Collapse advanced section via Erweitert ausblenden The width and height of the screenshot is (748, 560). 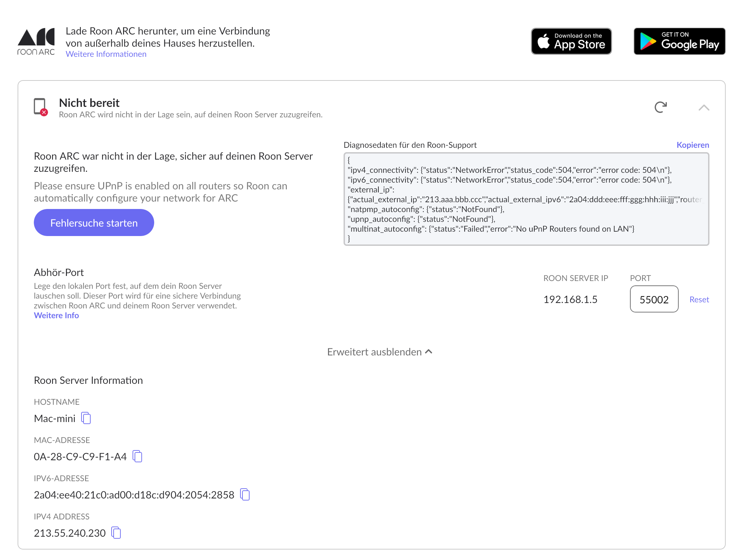380,352
